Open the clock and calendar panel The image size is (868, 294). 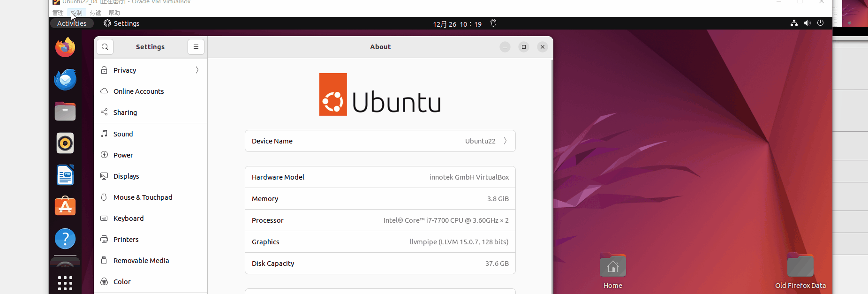(x=457, y=24)
